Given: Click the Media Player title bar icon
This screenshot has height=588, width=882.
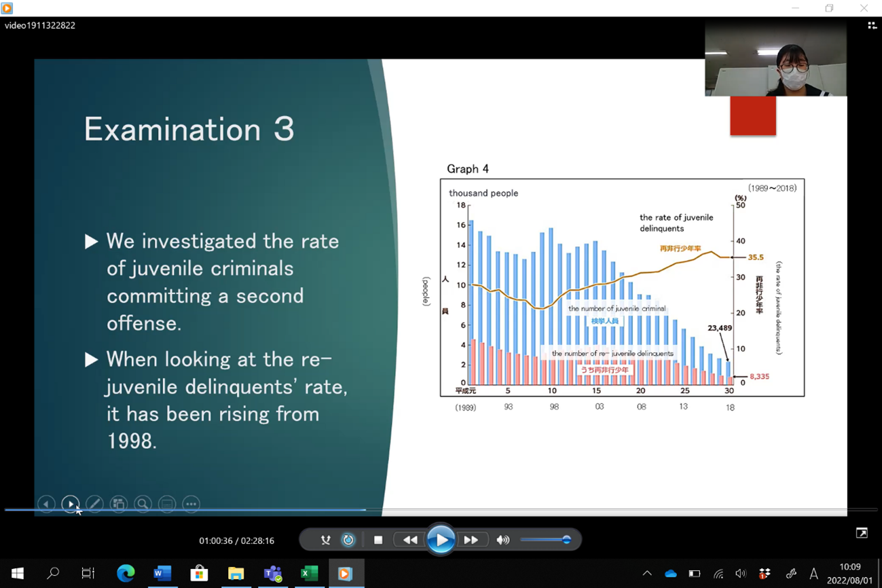Looking at the screenshot, I should coord(7,8).
